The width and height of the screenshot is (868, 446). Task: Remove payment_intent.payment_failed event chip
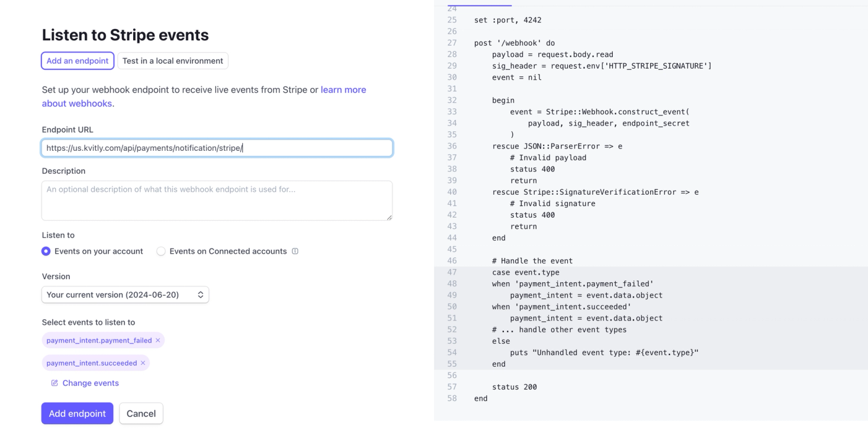(157, 341)
